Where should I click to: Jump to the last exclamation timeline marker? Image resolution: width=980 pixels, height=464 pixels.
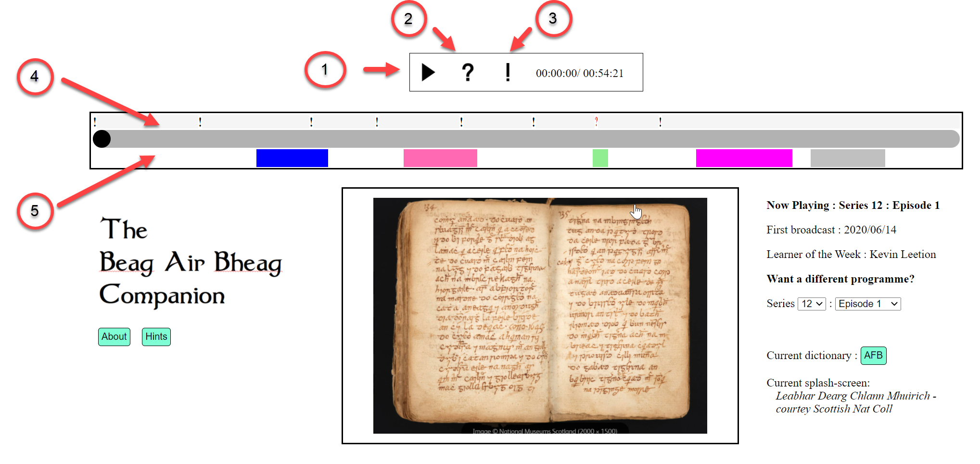[660, 122]
